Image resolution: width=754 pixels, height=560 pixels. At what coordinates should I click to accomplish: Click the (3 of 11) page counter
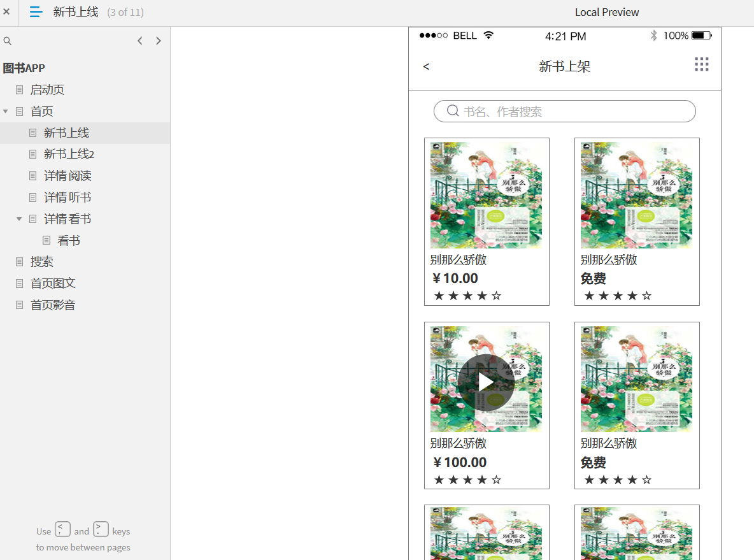[125, 13]
